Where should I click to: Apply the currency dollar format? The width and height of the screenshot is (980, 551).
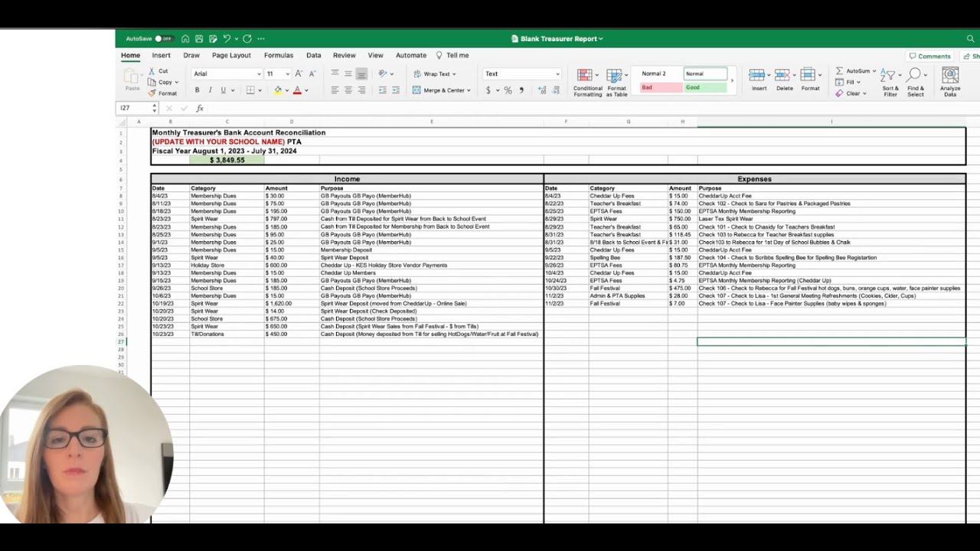click(x=488, y=90)
